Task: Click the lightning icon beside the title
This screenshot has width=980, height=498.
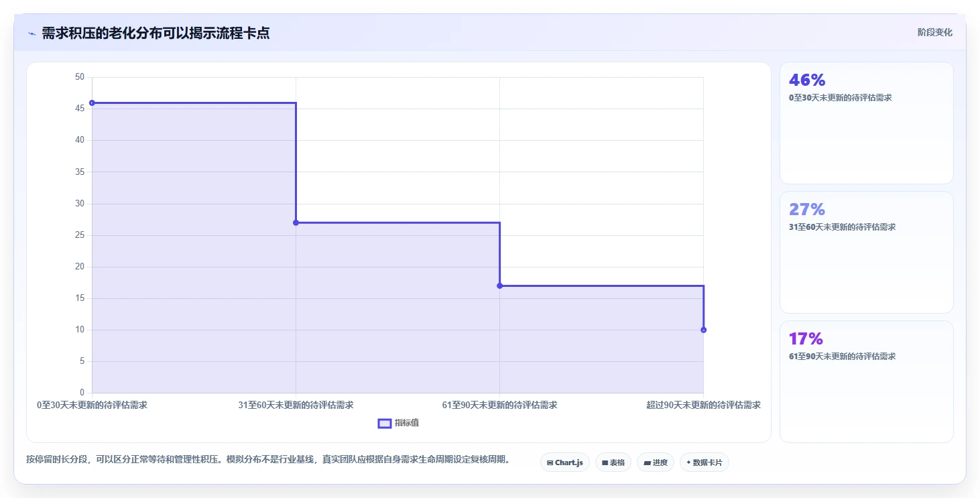Action: (x=32, y=34)
